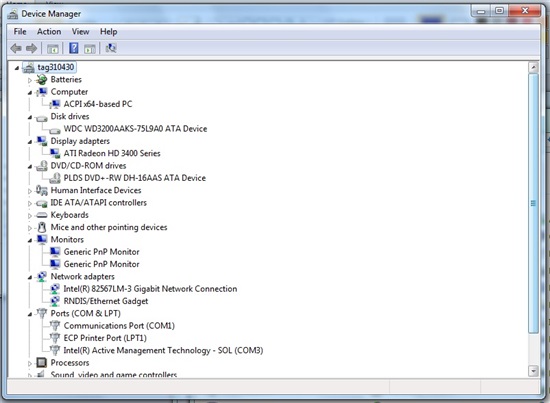Image resolution: width=550 pixels, height=403 pixels.
Task: Select the second Generic PnP Monitor
Action: (x=101, y=264)
